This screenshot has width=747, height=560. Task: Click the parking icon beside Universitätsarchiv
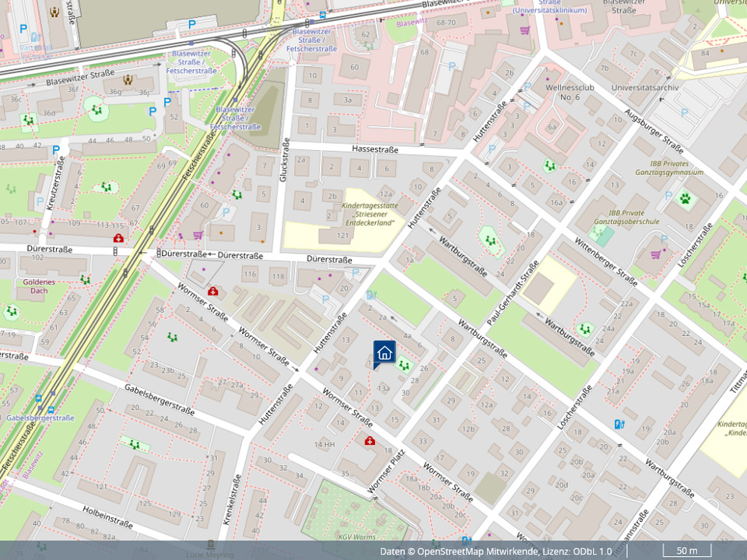(x=684, y=113)
